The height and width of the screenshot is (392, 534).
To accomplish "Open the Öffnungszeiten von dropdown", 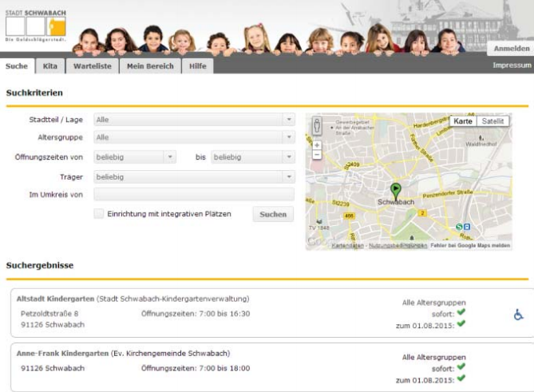I will pyautogui.click(x=134, y=157).
